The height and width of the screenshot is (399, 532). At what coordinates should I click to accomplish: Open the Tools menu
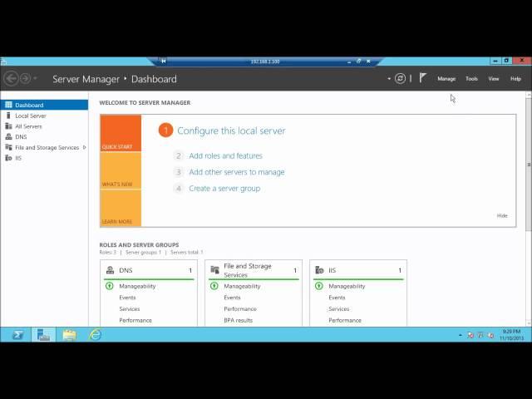[x=471, y=79]
